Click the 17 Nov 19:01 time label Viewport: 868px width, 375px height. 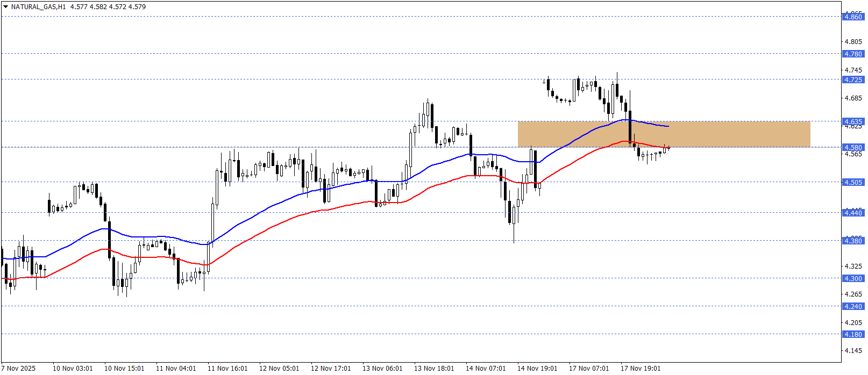[x=641, y=368]
